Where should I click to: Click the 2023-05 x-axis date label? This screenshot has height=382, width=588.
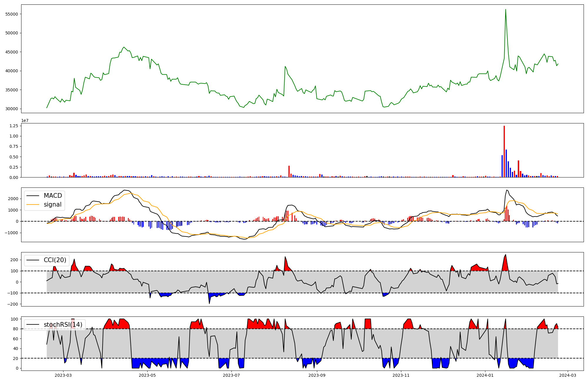pyautogui.click(x=147, y=375)
